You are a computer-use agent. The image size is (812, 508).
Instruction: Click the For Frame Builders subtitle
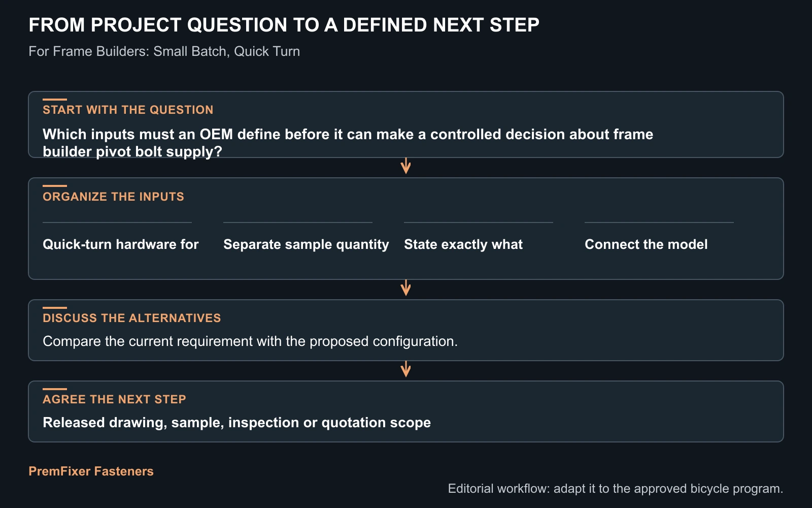pyautogui.click(x=164, y=51)
